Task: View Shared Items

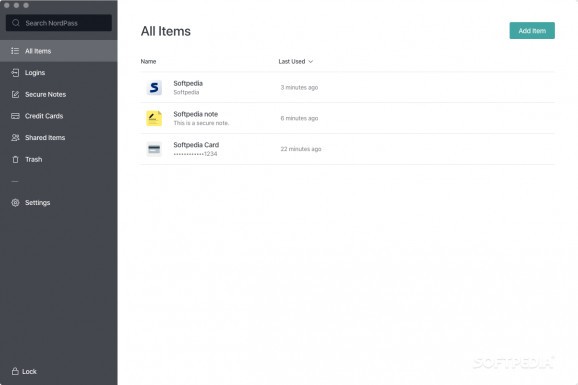Action: [x=45, y=138]
